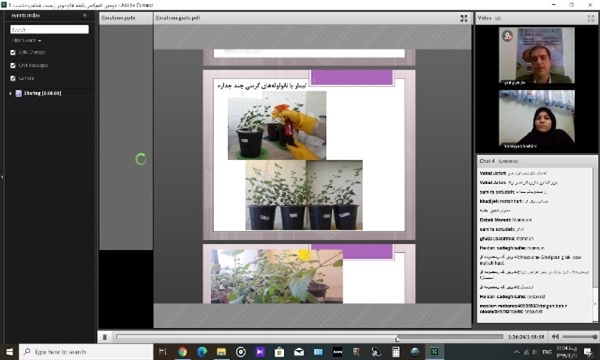Show hidden system tray icons
Viewport: 600px width, 360px height.
pyautogui.click(x=517, y=352)
